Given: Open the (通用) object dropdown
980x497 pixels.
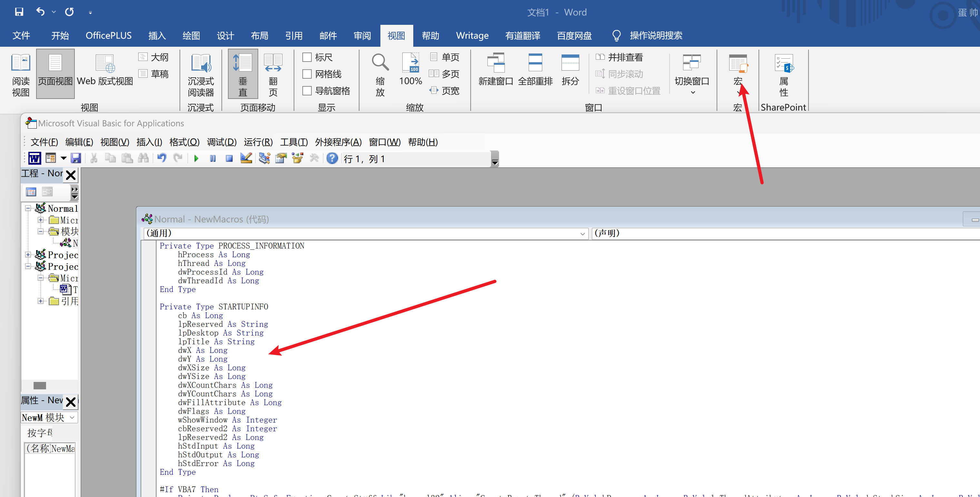Looking at the screenshot, I should point(582,233).
